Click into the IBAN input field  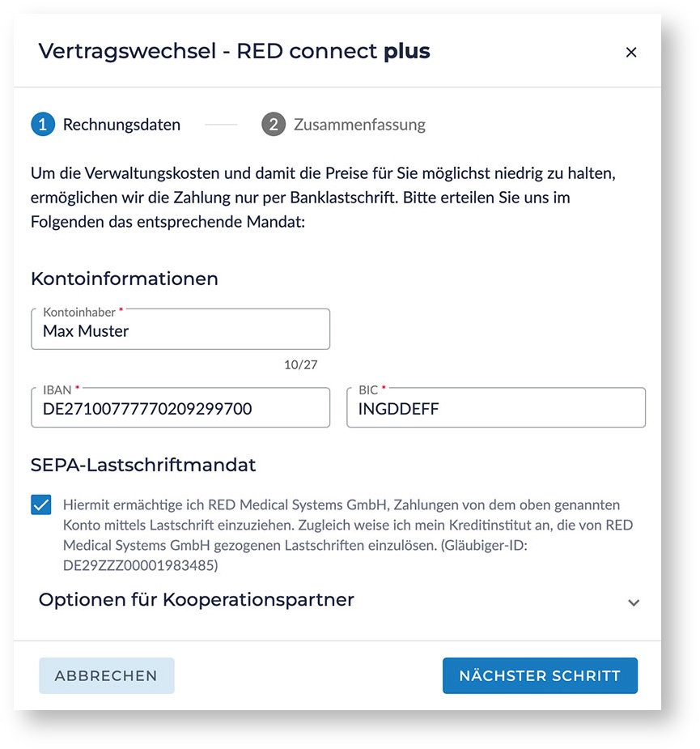180,408
